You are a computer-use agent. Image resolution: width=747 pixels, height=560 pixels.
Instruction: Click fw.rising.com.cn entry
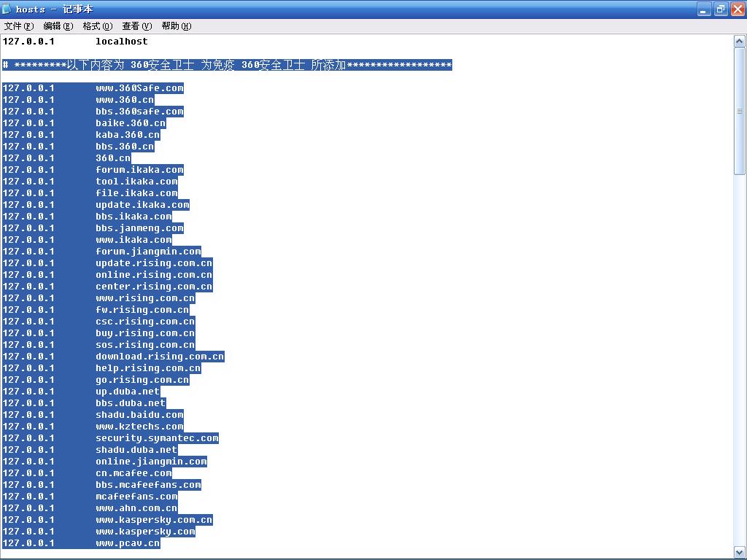142,310
